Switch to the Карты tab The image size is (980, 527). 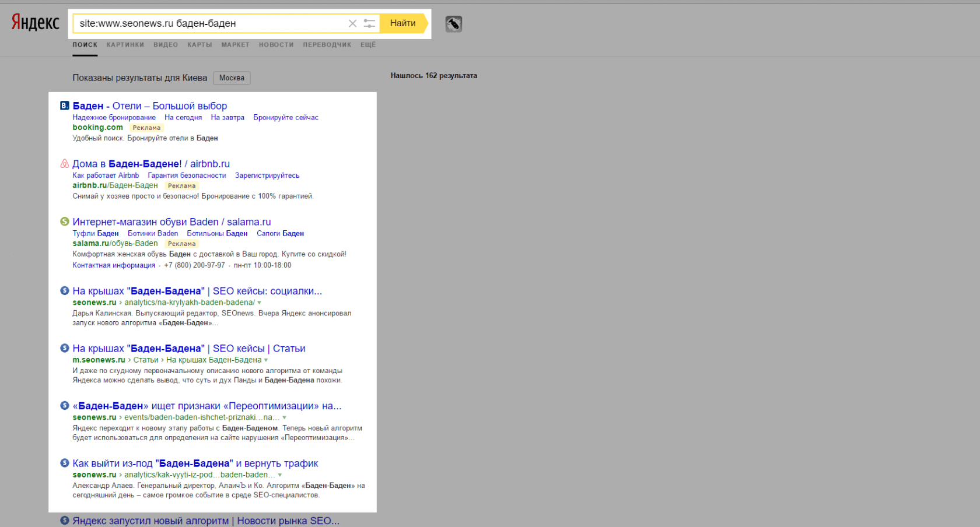coord(199,45)
